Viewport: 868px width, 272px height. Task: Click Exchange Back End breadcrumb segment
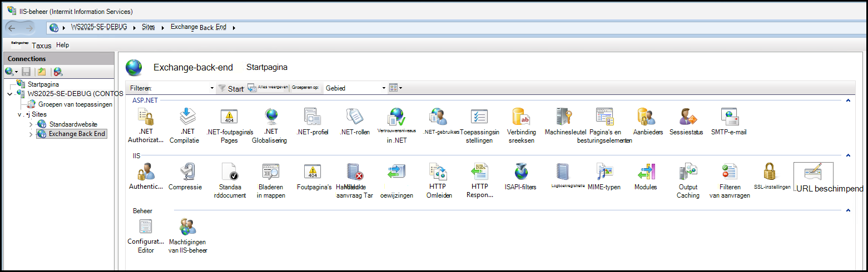point(198,27)
